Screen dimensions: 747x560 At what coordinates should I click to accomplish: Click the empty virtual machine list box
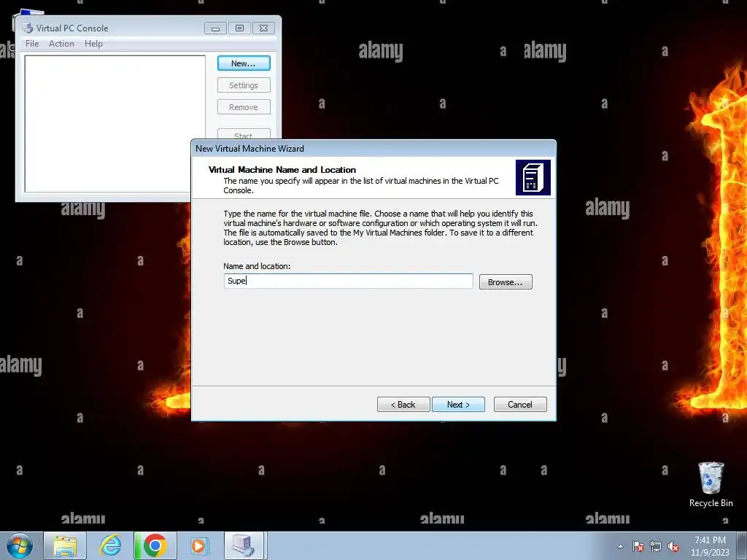[x=115, y=124]
